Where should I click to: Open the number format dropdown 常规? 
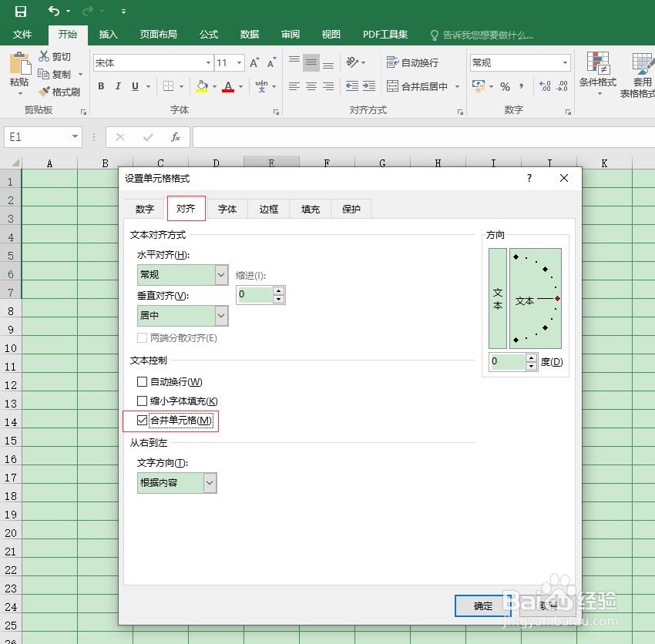(565, 62)
